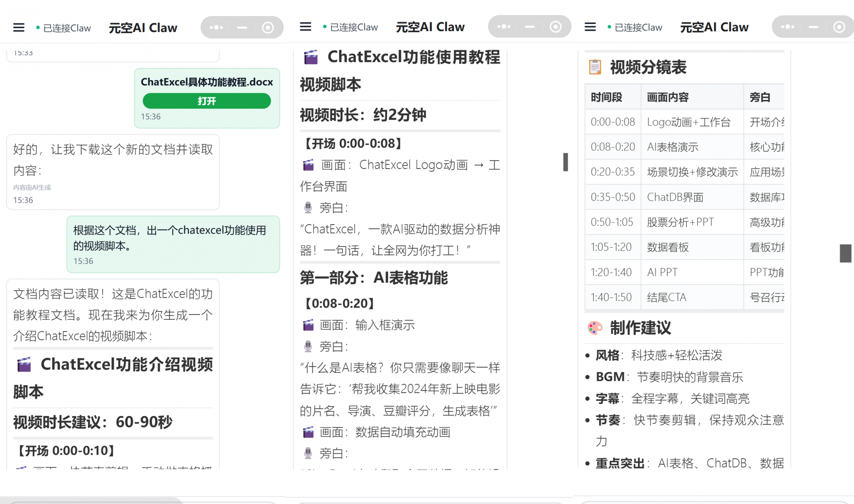Click the ChatExcel具体功能教程.docx file card
854x504 pixels.
pyautogui.click(x=206, y=82)
